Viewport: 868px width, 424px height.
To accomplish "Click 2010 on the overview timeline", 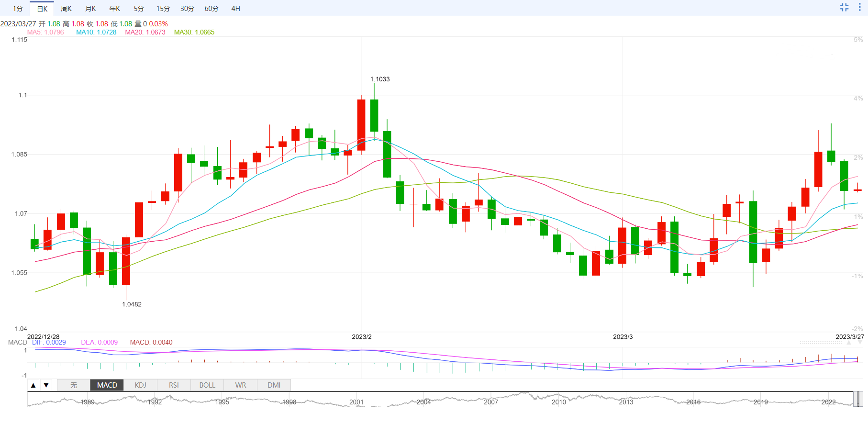I will click(558, 402).
